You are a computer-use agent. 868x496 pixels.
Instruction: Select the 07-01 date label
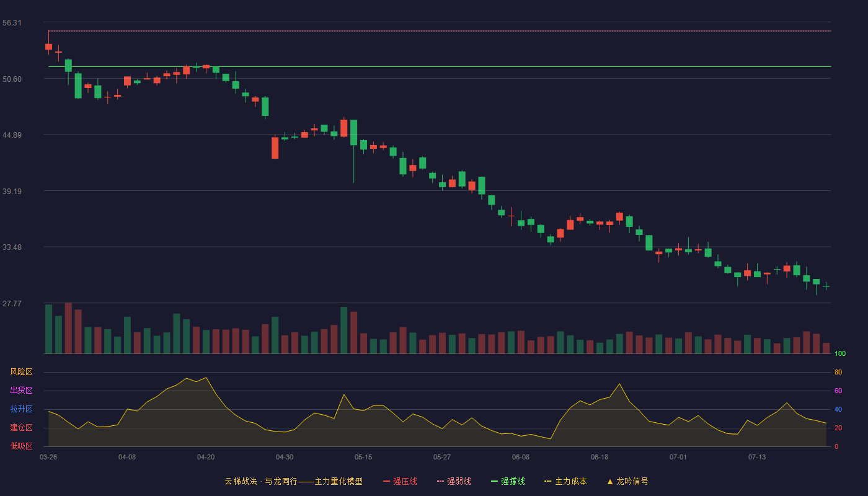(678, 457)
